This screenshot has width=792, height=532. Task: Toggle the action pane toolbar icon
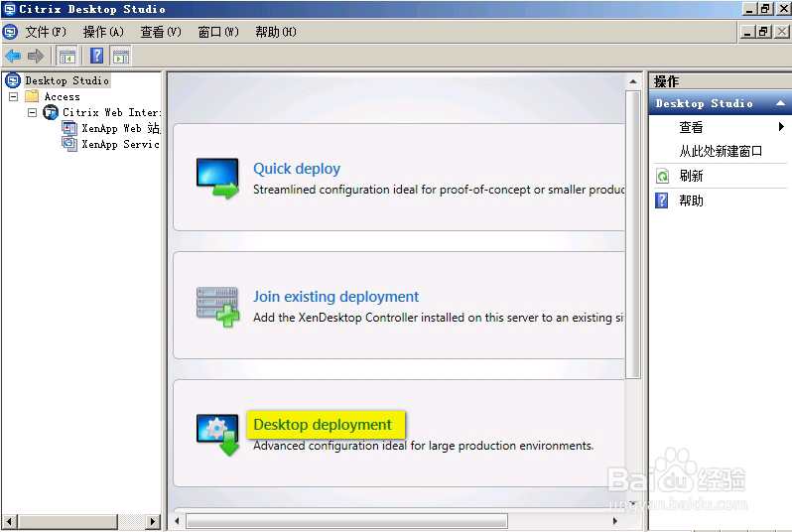click(x=121, y=56)
